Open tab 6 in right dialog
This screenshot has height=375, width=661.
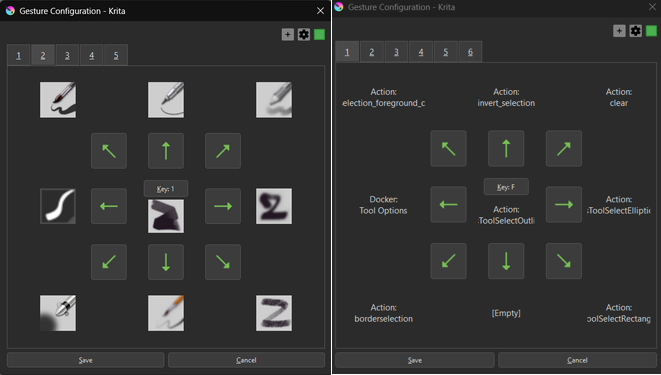click(x=470, y=52)
